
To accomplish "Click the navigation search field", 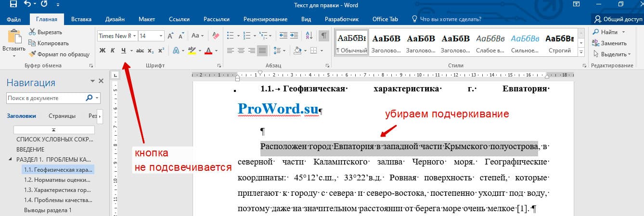I will 46,98.
